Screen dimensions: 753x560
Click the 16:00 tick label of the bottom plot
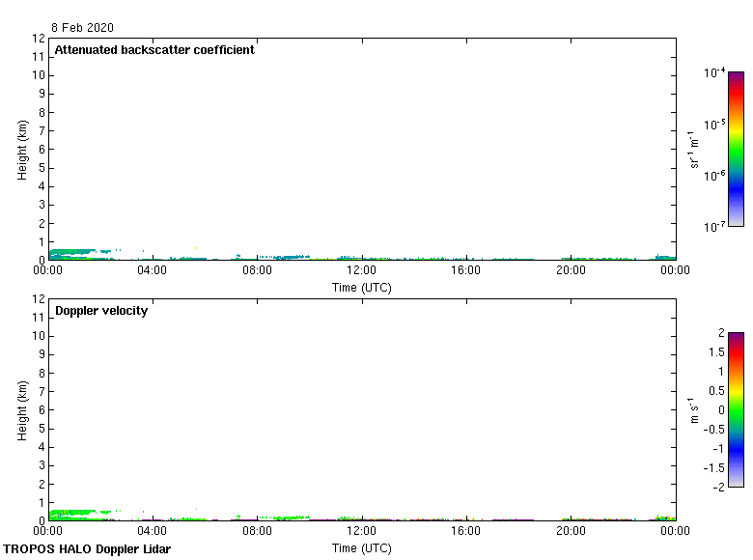click(x=466, y=531)
